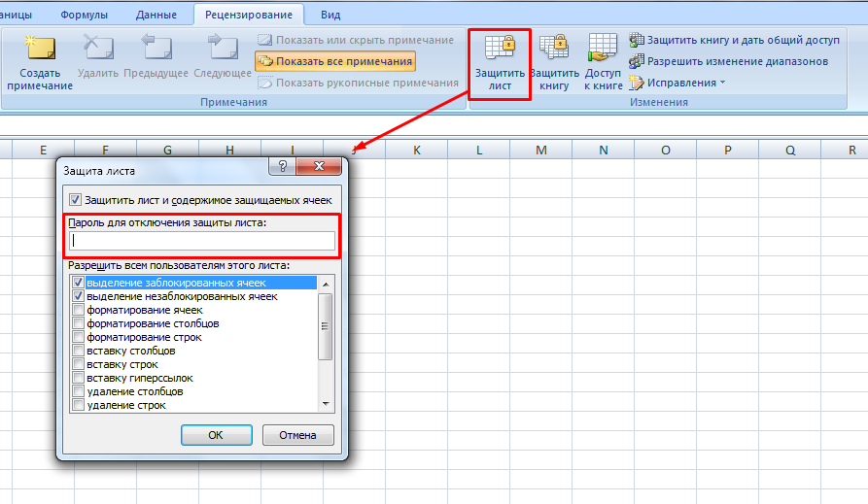Check удаление столбцов
This screenshot has height=504, width=868.
pos(78,391)
